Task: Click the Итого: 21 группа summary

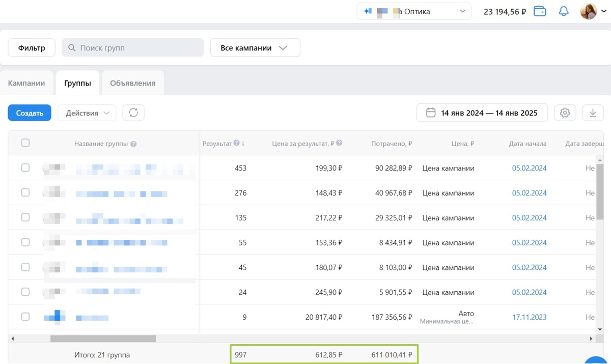Action: [102, 355]
